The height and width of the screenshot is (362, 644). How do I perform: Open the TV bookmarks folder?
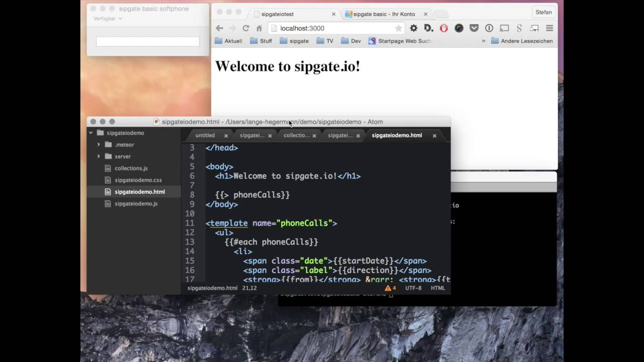pos(325,41)
